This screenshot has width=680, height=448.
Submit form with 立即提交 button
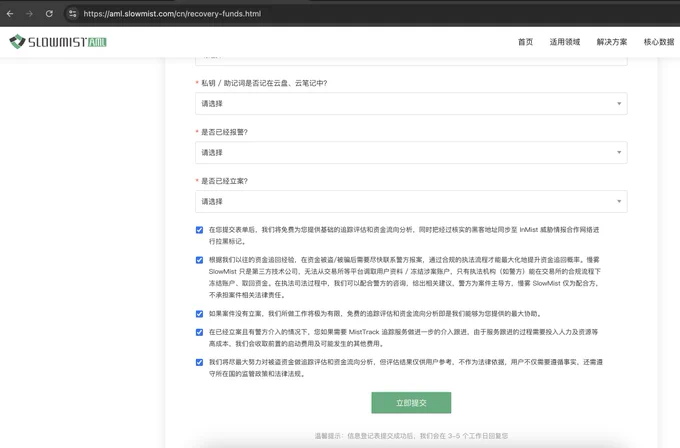(411, 403)
